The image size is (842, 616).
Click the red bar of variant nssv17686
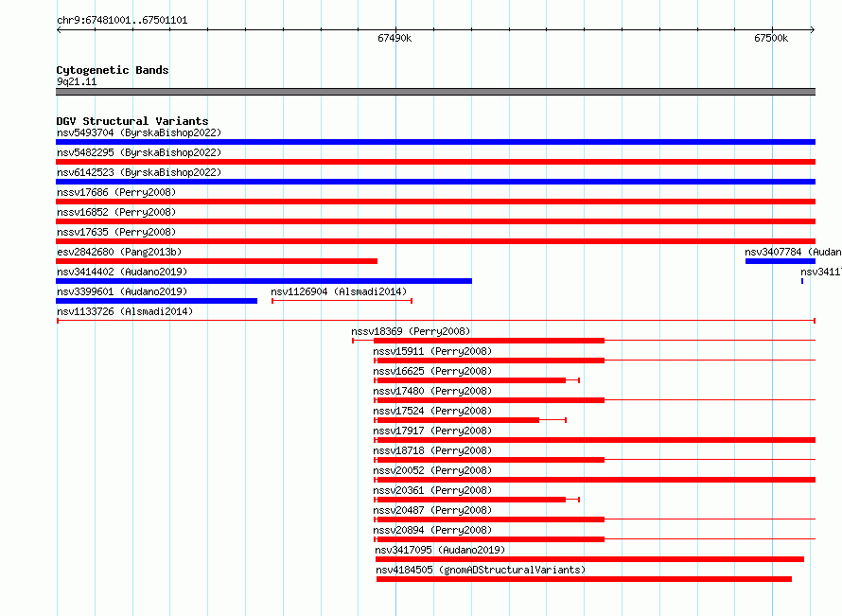click(435, 202)
